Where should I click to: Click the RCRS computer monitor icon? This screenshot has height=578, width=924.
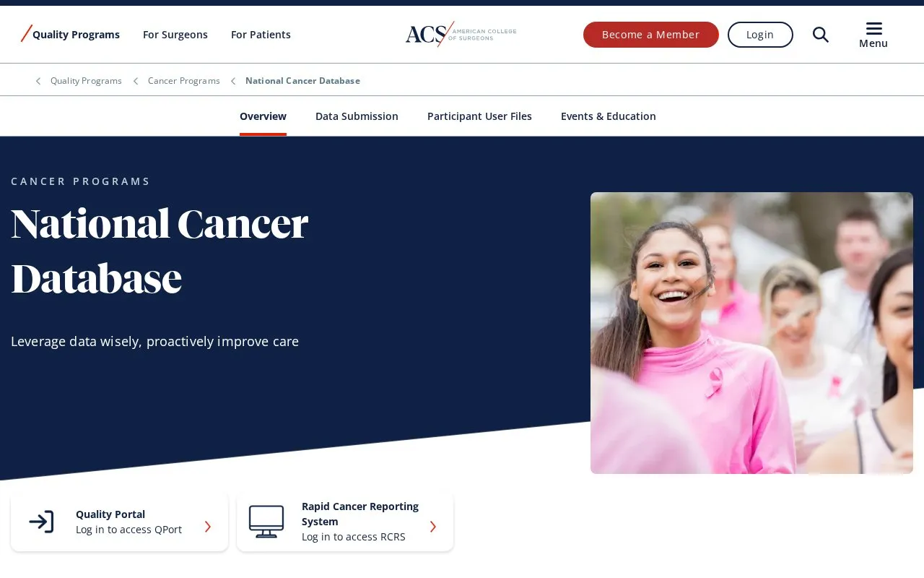[266, 522]
